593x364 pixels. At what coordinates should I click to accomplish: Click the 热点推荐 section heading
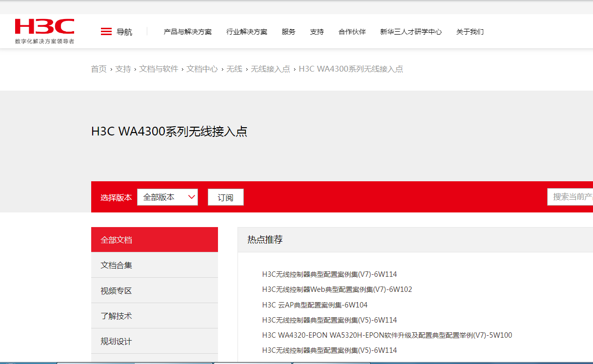tap(265, 240)
